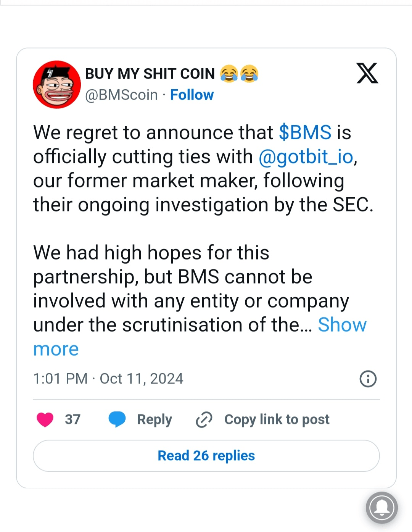This screenshot has height=532, width=412.
Task: Like the post with the heart icon
Action: pos(45,419)
